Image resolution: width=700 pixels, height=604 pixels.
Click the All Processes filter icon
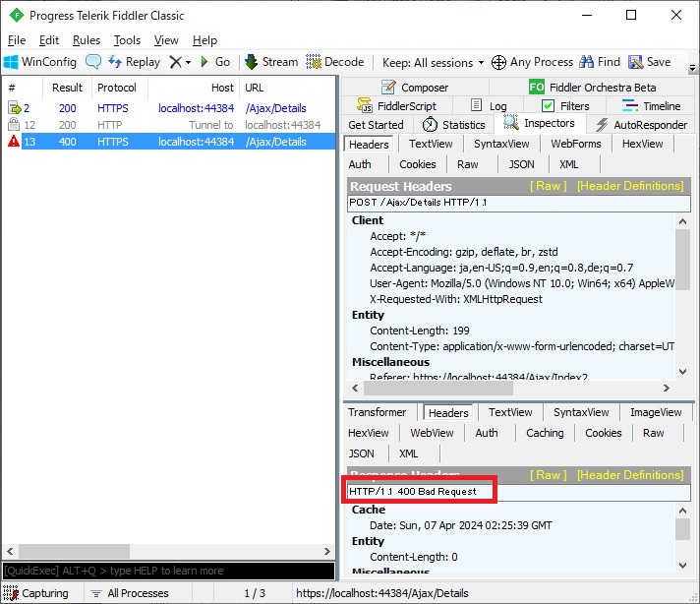pyautogui.click(x=96, y=593)
